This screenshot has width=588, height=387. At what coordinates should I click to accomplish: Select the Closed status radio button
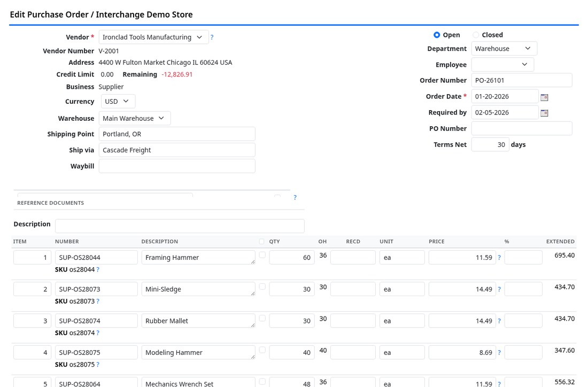476,35
